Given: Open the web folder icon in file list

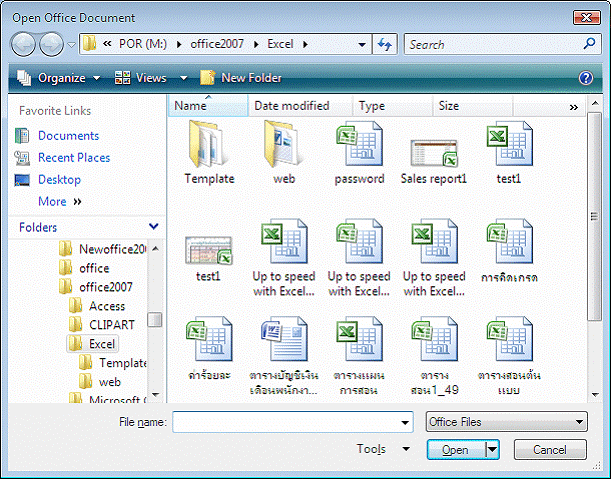Looking at the screenshot, I should tap(282, 145).
